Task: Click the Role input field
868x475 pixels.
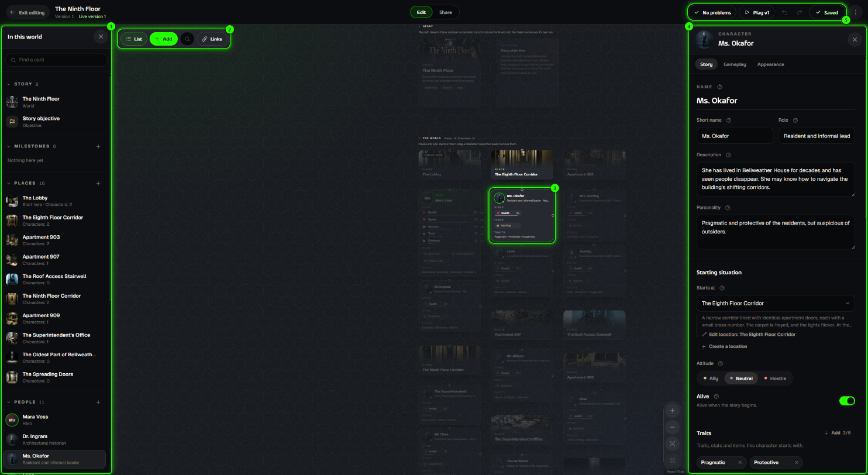Action: click(x=817, y=136)
